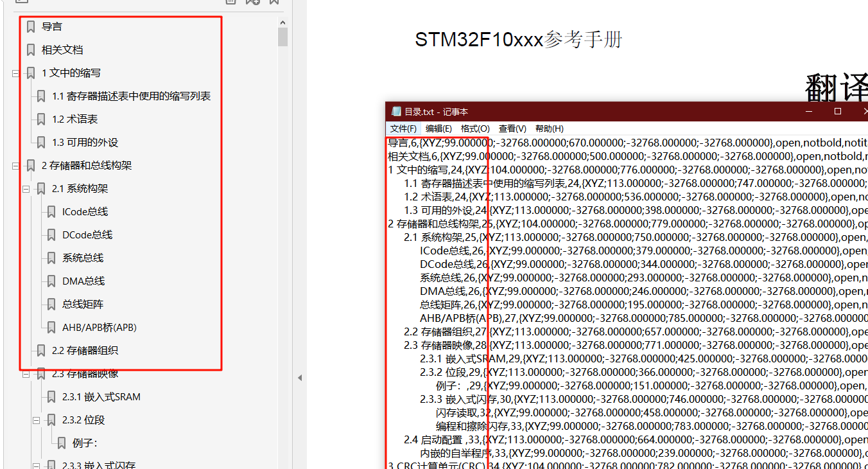Image resolution: width=868 pixels, height=469 pixels.
Task: Click the Notepad line starting 1.2 术语表,24
Action: [x=636, y=197]
